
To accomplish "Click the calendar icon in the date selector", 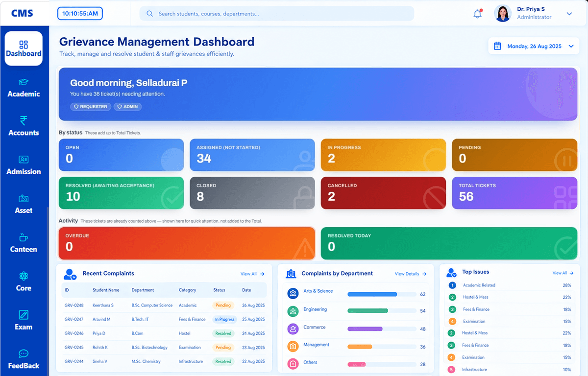I will (497, 46).
